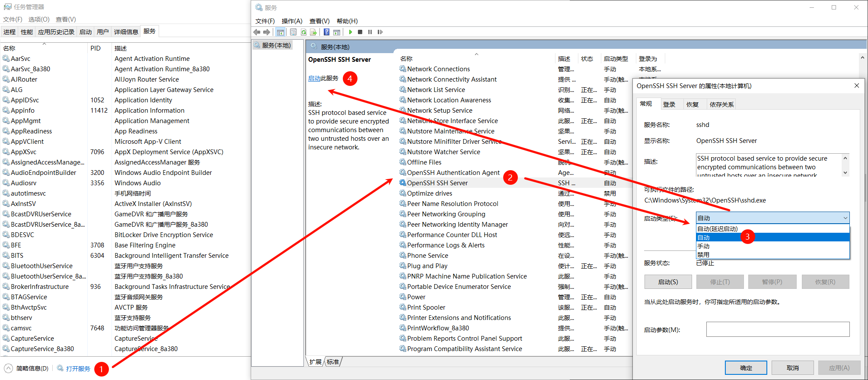Open the 操作(A) menu in Services window
Image resolution: width=868 pixels, height=380 pixels.
[292, 21]
